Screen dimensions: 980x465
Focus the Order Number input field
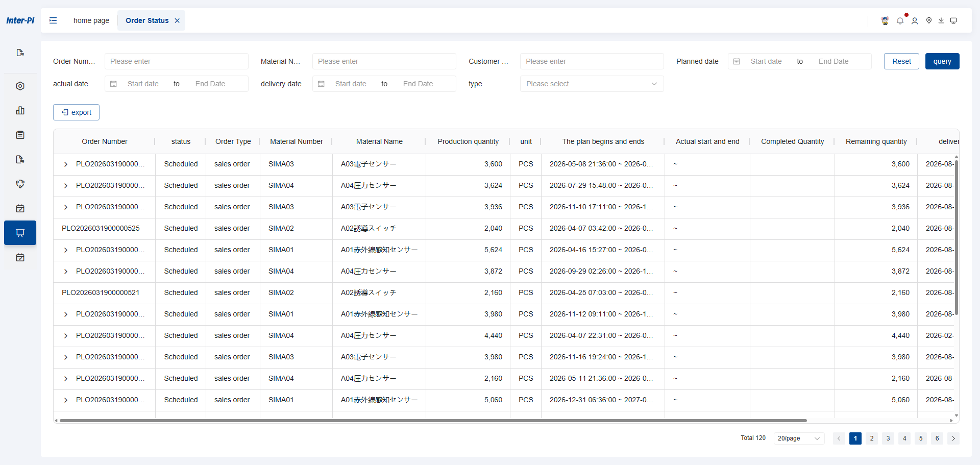(x=177, y=61)
